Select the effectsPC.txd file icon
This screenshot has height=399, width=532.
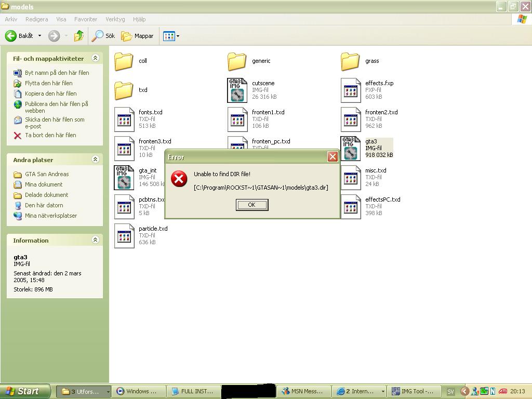pyautogui.click(x=351, y=207)
